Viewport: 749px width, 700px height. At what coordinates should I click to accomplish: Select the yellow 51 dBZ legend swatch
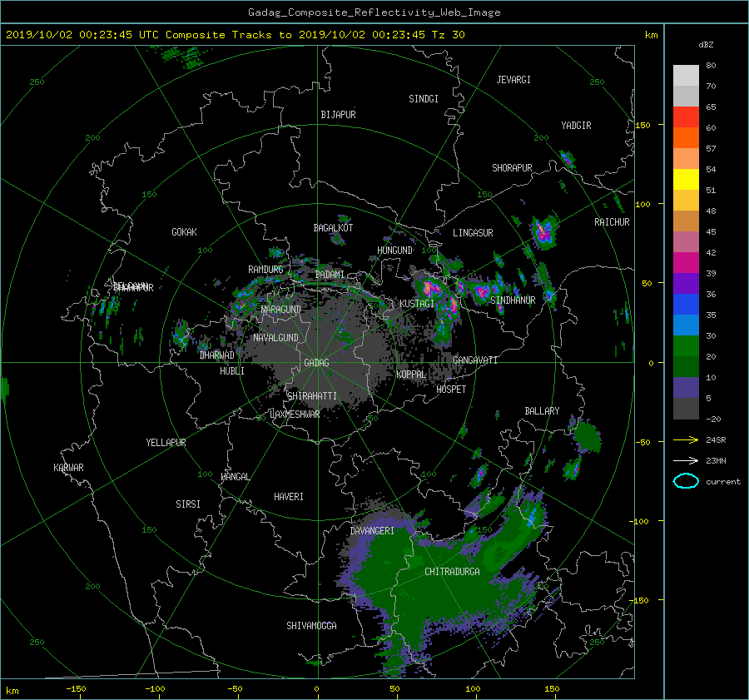686,180
